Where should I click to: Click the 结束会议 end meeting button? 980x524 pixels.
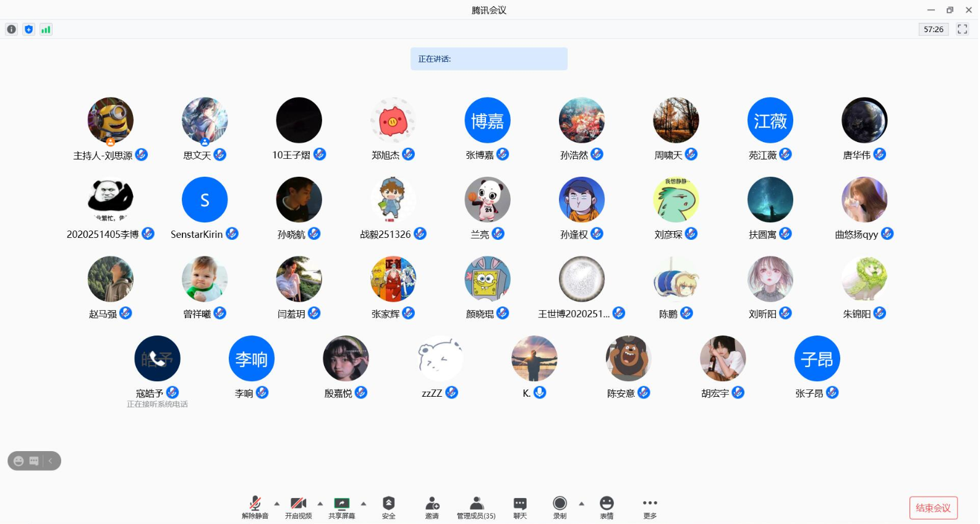coord(933,508)
